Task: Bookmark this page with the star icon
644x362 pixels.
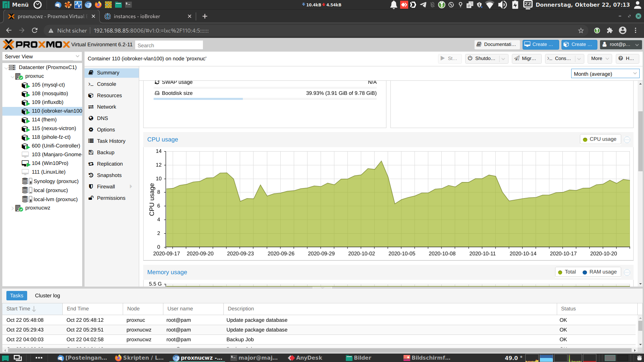Action: pos(581,31)
